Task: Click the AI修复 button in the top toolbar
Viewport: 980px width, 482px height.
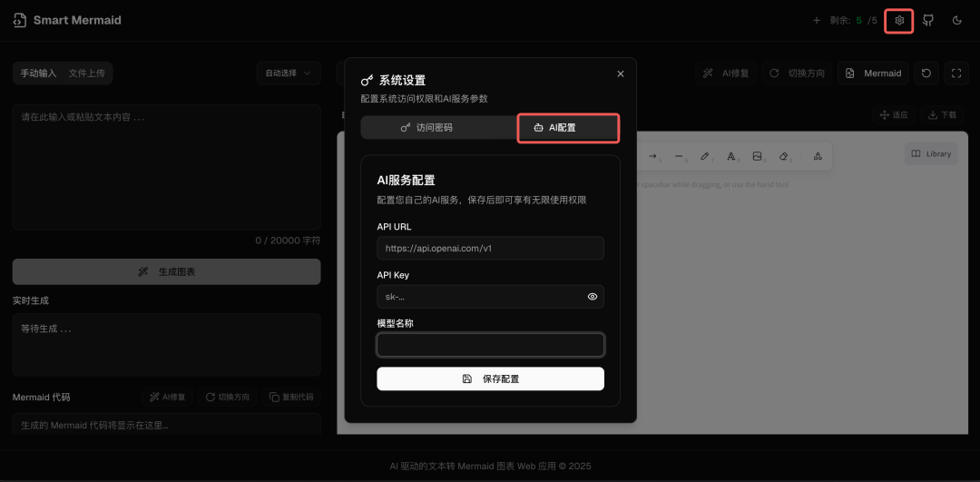Action: coord(726,74)
